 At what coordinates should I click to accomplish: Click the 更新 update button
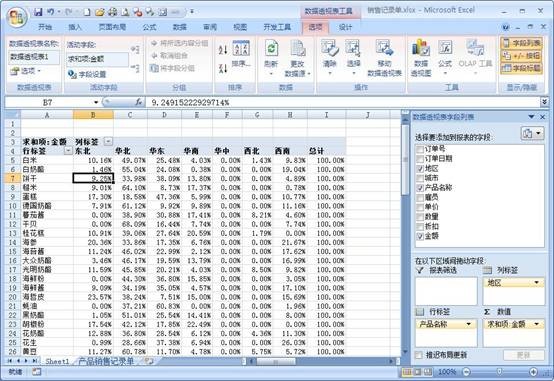click(523, 355)
